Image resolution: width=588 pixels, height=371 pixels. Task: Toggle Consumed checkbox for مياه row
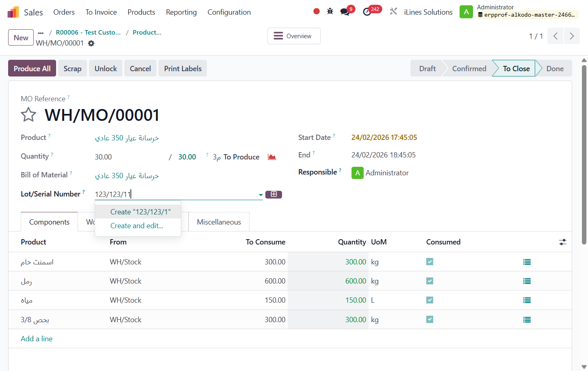coord(430,300)
